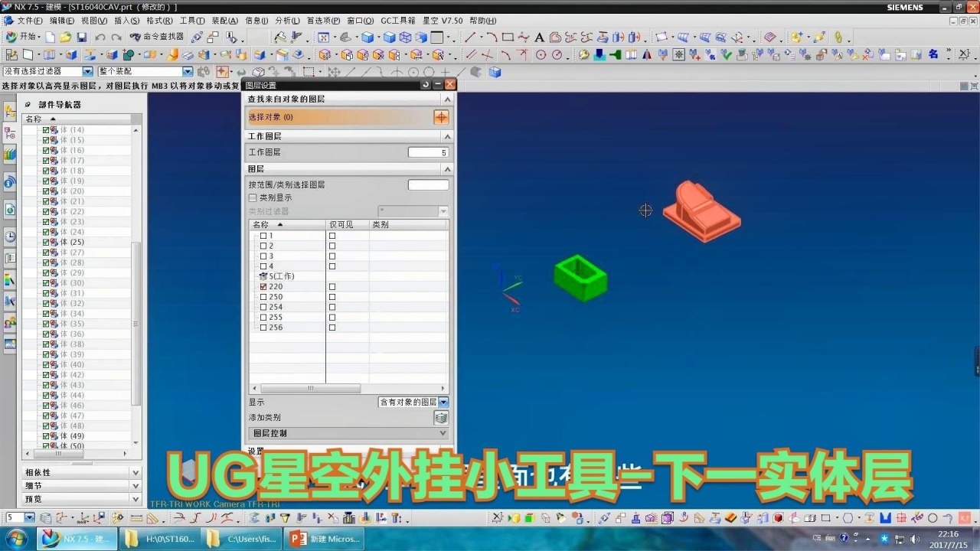Click the work layer number field
This screenshot has height=551, width=980.
point(428,152)
